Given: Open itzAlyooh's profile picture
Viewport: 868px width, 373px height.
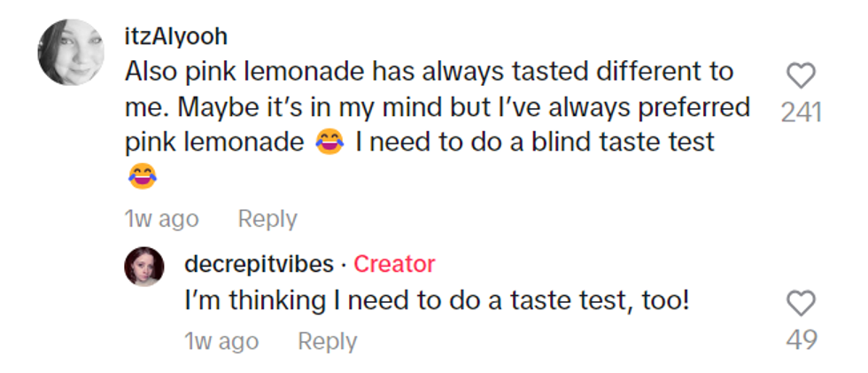Looking at the screenshot, I should pos(71,52).
